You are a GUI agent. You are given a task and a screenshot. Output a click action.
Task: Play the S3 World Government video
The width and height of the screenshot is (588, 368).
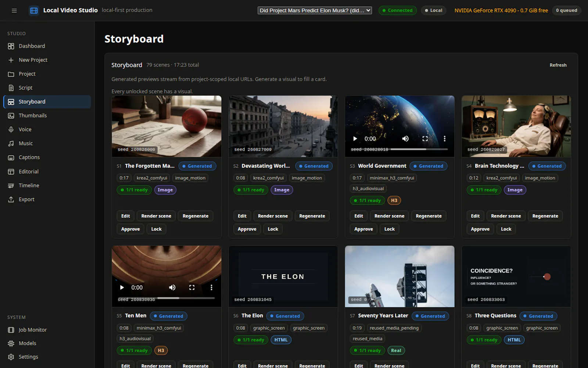(355, 139)
